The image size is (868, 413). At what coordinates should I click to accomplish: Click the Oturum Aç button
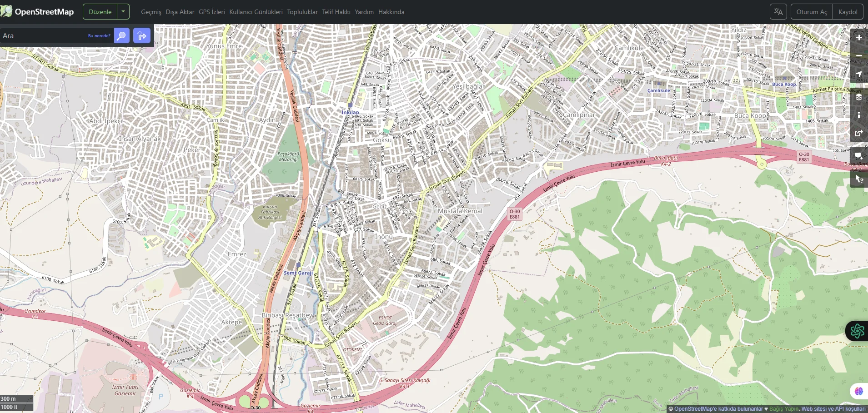click(x=812, y=12)
